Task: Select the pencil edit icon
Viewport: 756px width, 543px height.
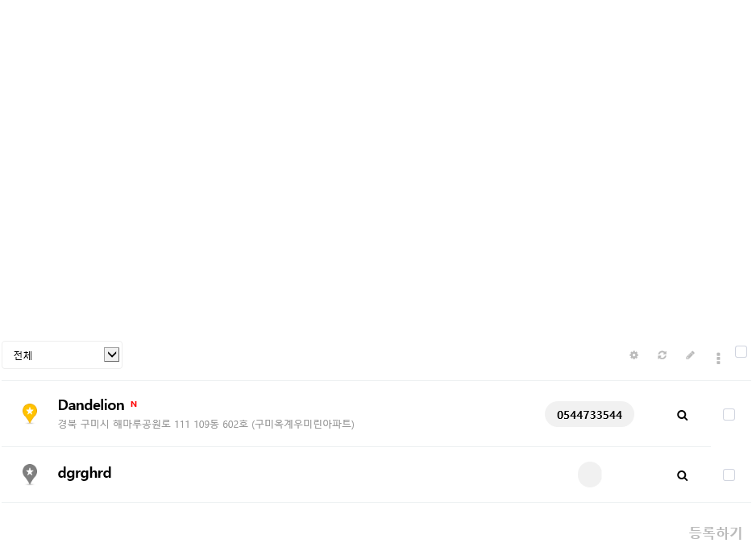Action: (690, 355)
